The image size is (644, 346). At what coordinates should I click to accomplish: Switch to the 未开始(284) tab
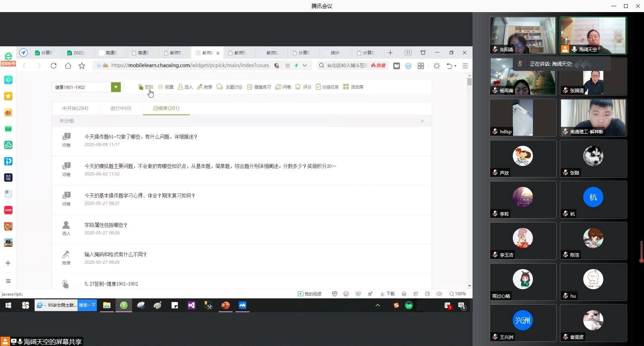pos(75,108)
